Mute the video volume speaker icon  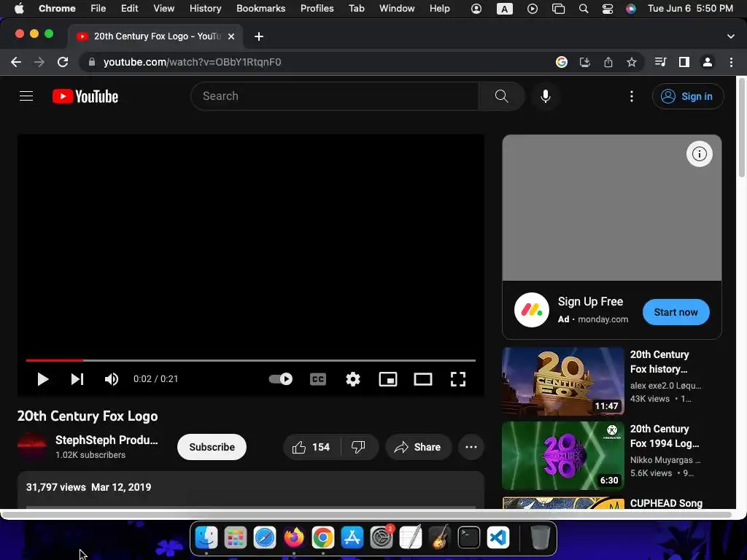pyautogui.click(x=112, y=379)
